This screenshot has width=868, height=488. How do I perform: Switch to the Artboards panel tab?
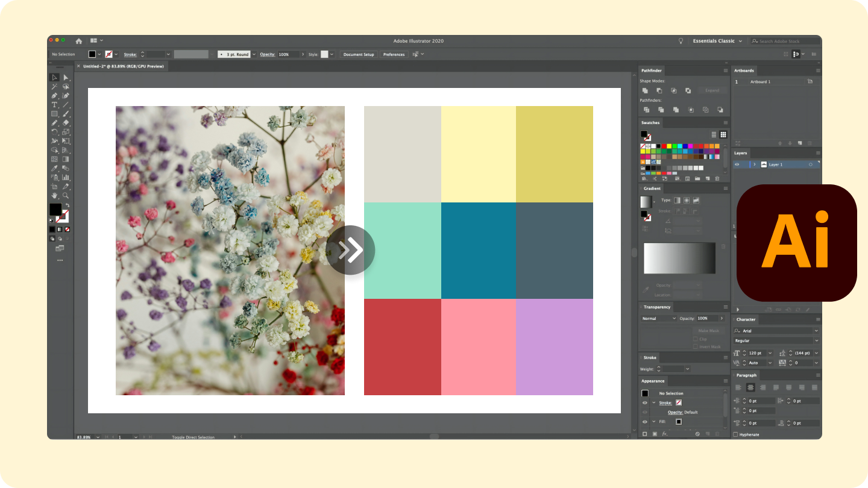[x=744, y=70]
